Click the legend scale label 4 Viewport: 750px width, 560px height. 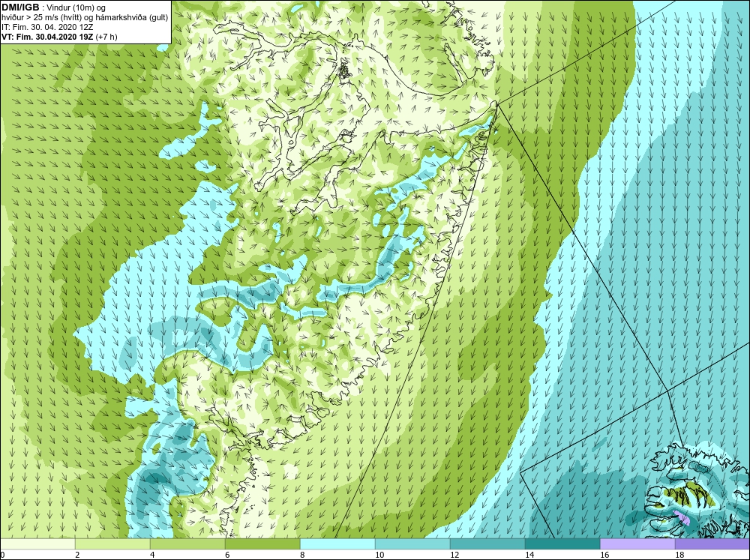click(152, 555)
